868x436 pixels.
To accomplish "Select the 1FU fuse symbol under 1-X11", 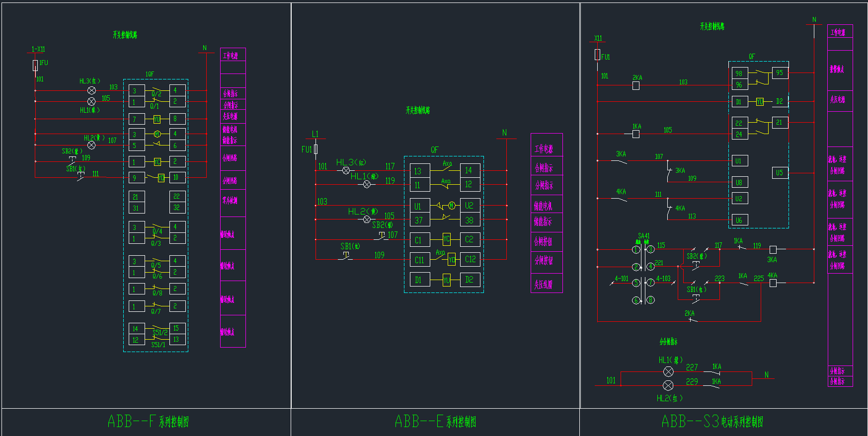I will coord(35,65).
